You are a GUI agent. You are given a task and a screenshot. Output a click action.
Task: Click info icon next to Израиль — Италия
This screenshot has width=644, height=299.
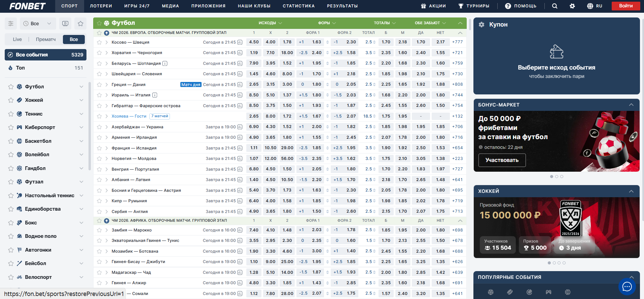click(x=155, y=95)
